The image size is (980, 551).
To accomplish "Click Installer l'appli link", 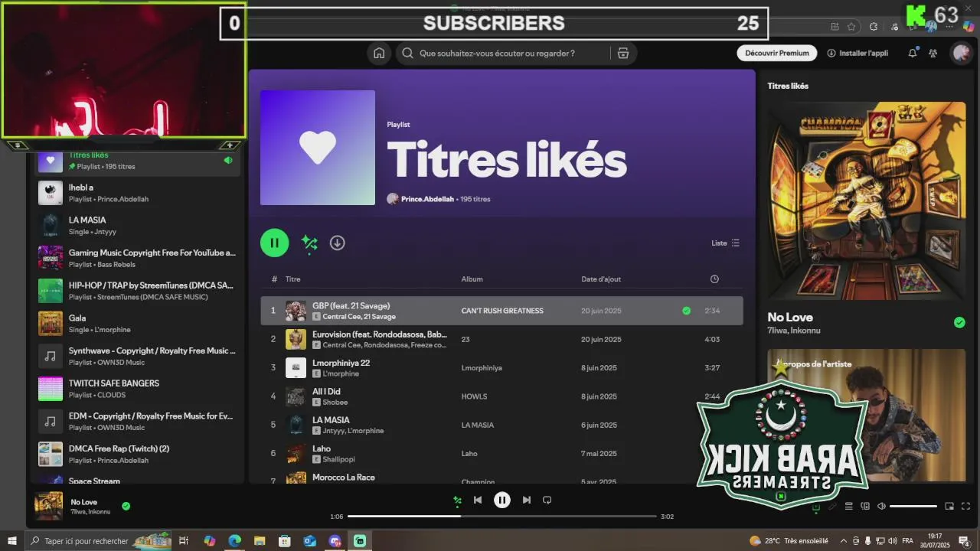I will (x=857, y=54).
